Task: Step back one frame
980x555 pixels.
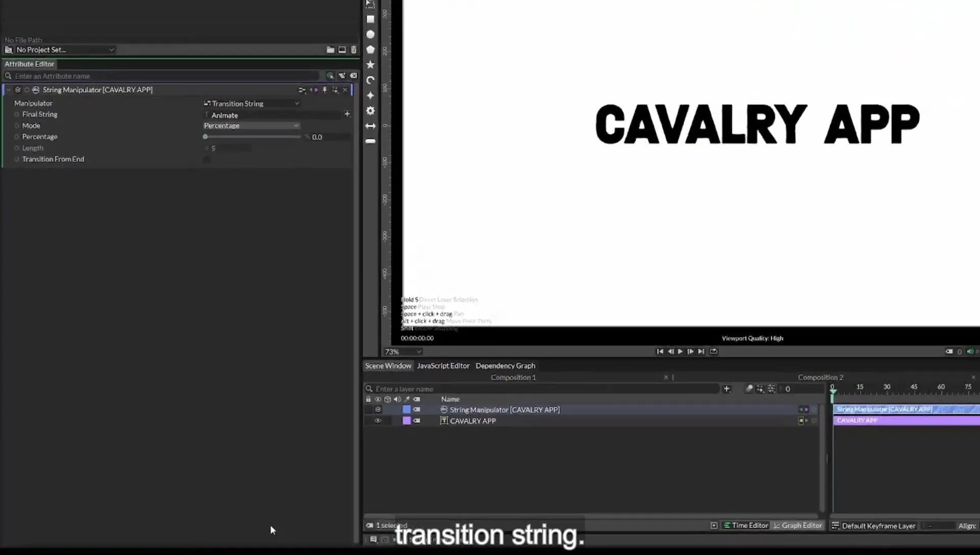Action: (x=671, y=351)
